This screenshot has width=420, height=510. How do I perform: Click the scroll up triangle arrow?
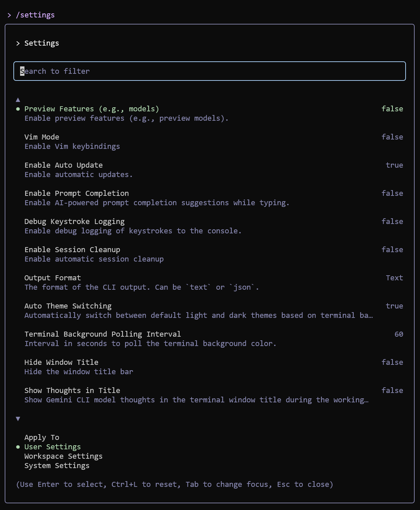click(18, 100)
